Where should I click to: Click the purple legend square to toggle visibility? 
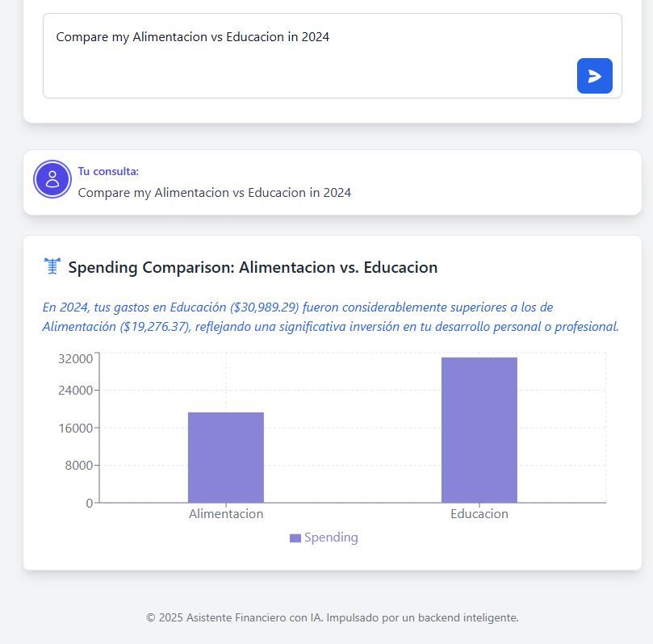(x=295, y=537)
